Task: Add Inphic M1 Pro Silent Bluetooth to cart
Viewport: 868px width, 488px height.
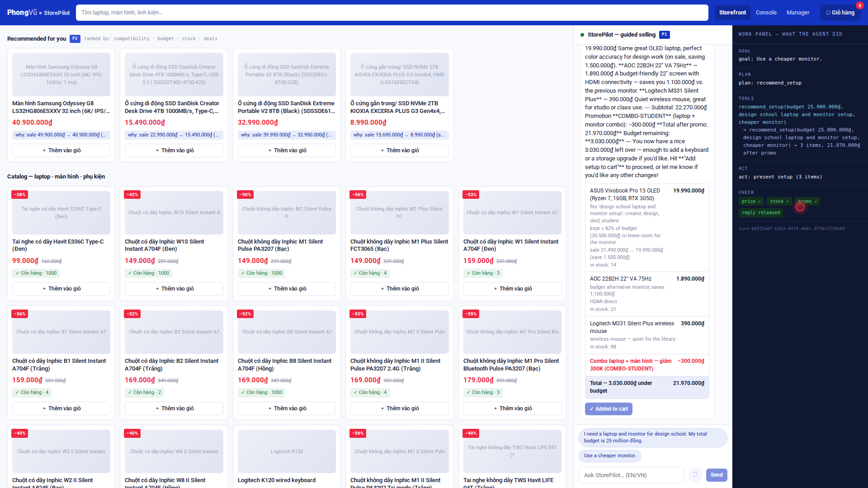Action: (x=512, y=408)
